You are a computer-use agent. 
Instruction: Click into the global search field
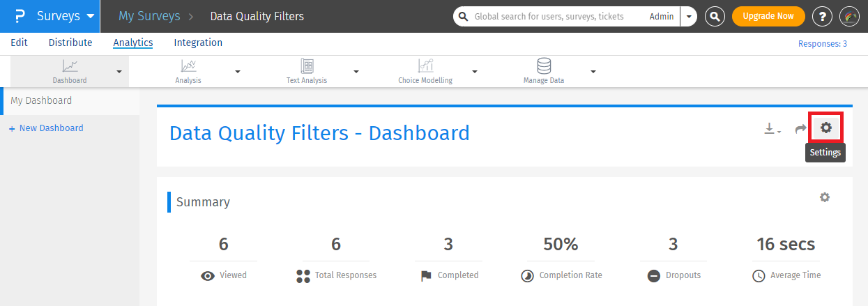pyautogui.click(x=558, y=16)
